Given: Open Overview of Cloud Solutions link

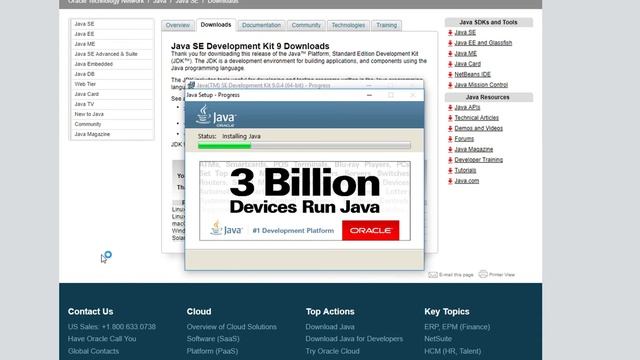Looking at the screenshot, I should click(231, 327).
